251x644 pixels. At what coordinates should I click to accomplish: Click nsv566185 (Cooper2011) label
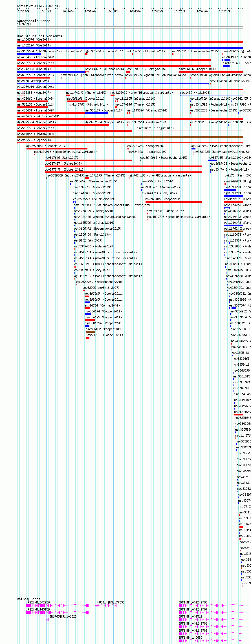click(x=164, y=199)
